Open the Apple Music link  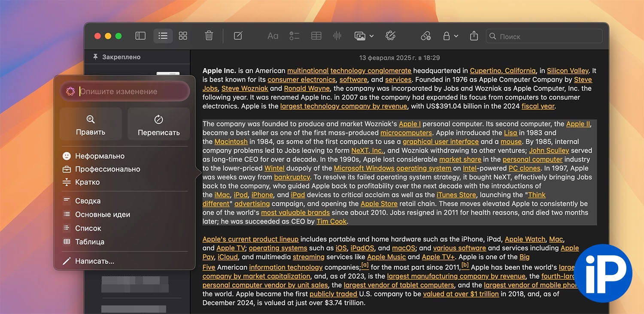(386, 257)
